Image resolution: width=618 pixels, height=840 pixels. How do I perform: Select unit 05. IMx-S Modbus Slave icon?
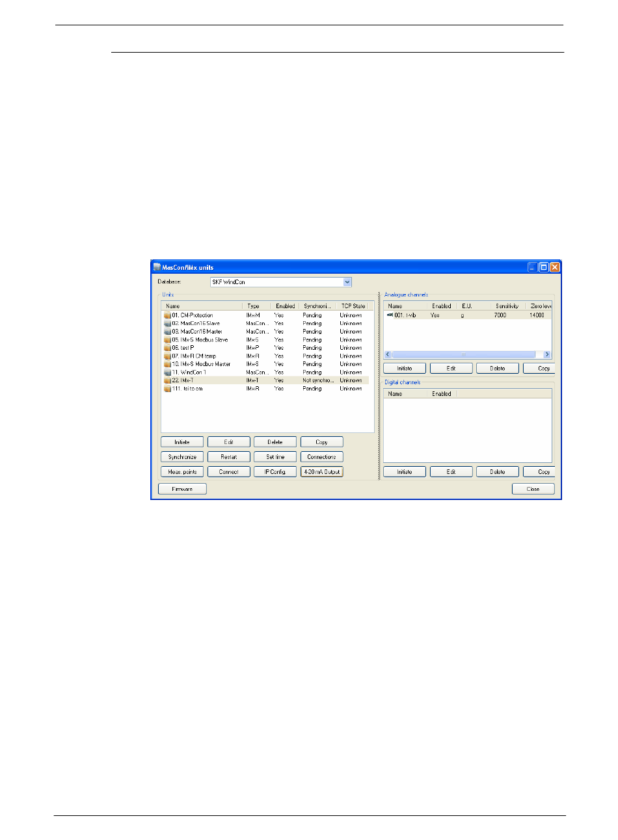[167, 339]
